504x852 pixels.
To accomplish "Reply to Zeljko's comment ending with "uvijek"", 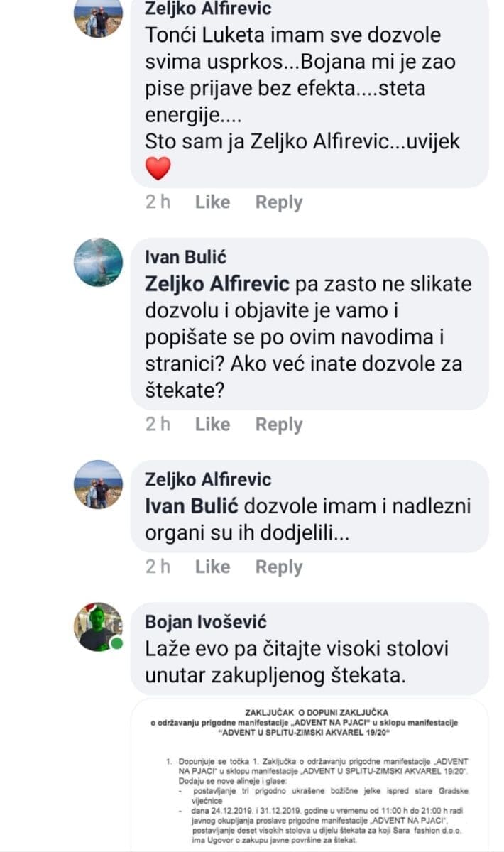I will pos(279,202).
